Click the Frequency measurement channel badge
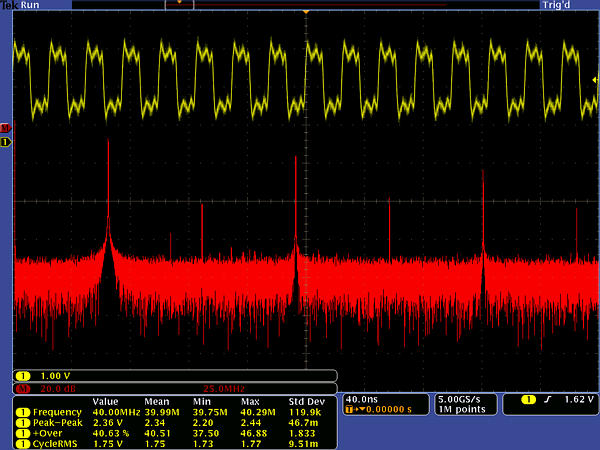 (22, 412)
